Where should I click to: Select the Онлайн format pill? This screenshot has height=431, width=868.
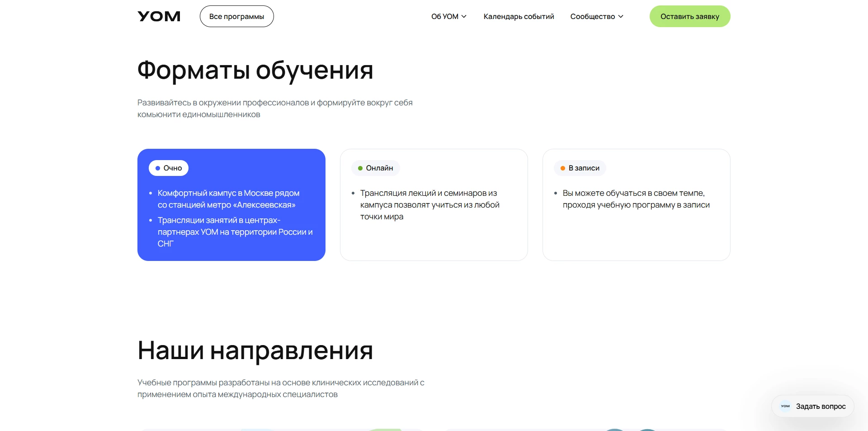coord(376,168)
